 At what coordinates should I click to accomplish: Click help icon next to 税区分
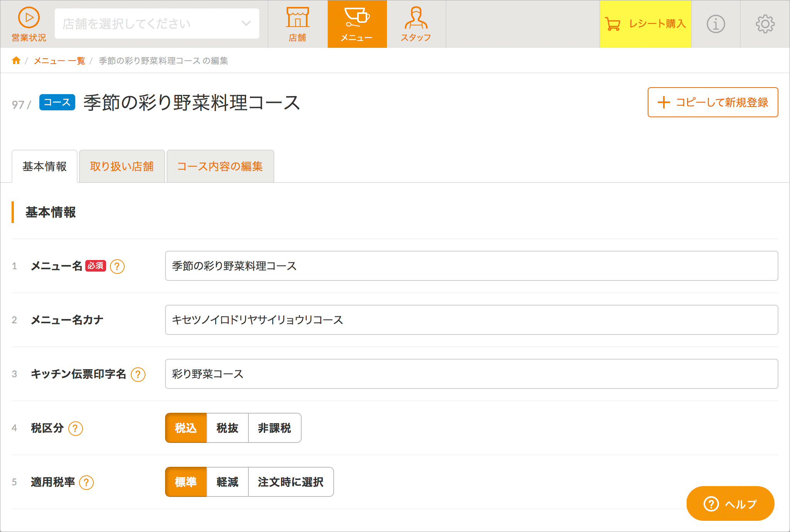tap(76, 429)
